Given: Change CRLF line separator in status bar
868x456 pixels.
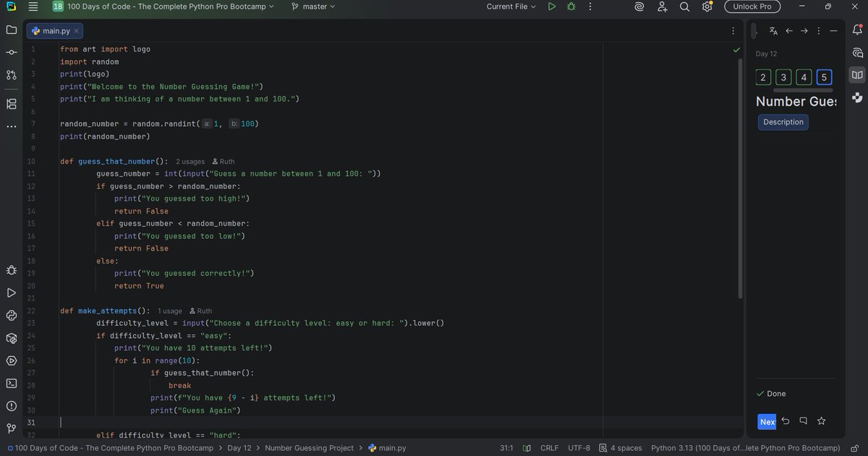Looking at the screenshot, I should click(x=549, y=448).
